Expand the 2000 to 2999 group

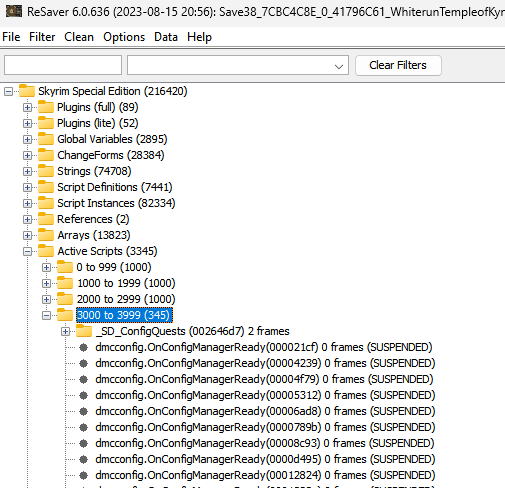point(46,299)
